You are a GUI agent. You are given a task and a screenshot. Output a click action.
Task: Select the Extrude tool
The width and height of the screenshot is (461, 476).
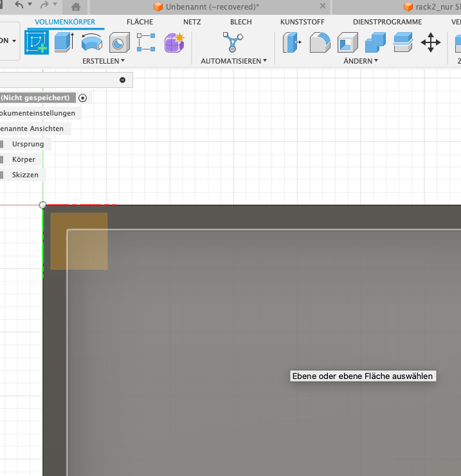64,42
